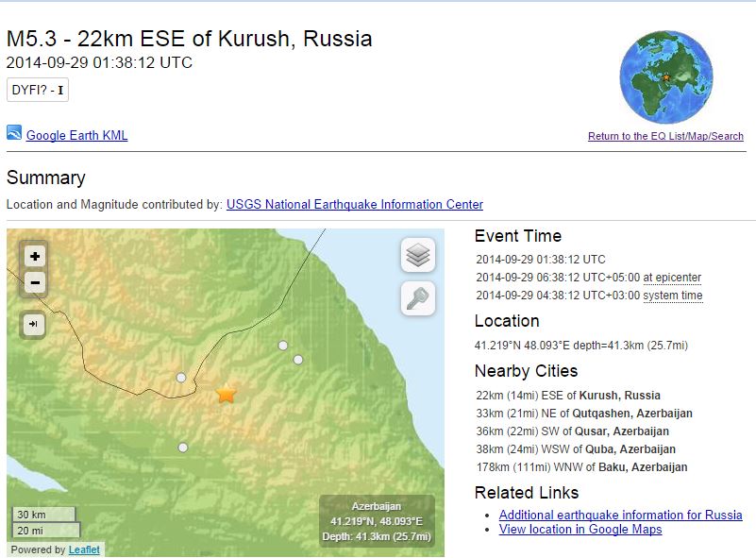
Task: Open USGS National Earthquake Information Center link
Action: (x=354, y=205)
